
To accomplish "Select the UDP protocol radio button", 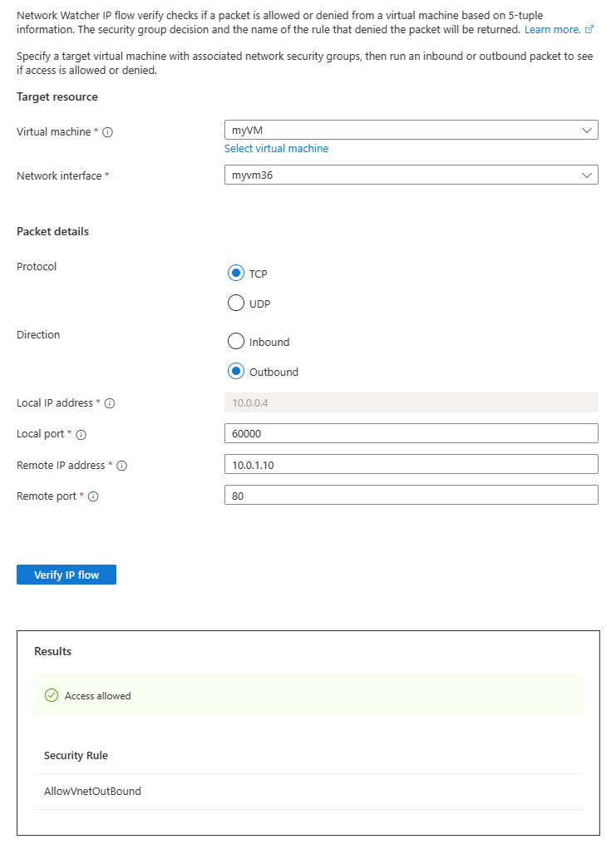I will 236,304.
